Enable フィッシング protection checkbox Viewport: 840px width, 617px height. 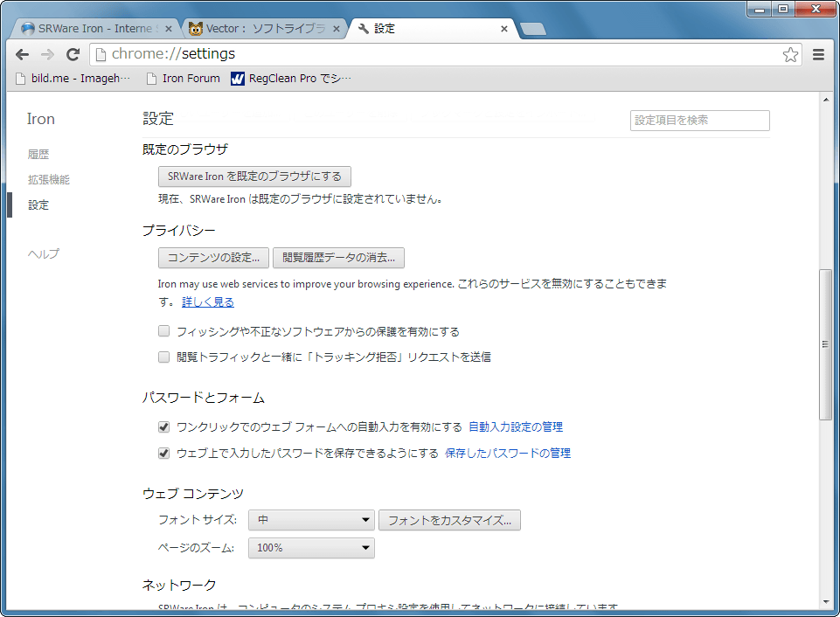coord(164,331)
